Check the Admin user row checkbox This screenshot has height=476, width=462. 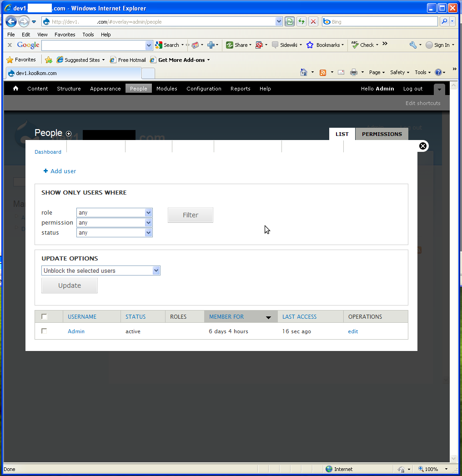tap(44, 331)
